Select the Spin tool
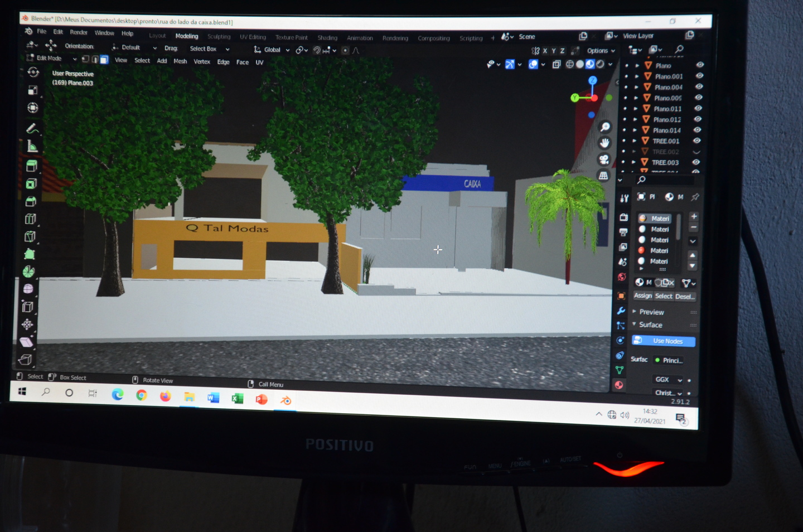Image resolution: width=803 pixels, height=532 pixels. pyautogui.click(x=29, y=272)
